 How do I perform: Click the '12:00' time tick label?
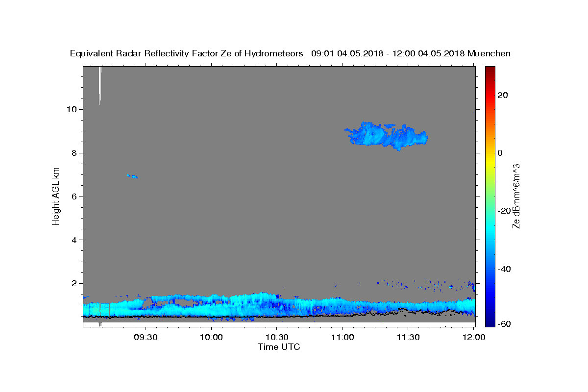point(473,338)
